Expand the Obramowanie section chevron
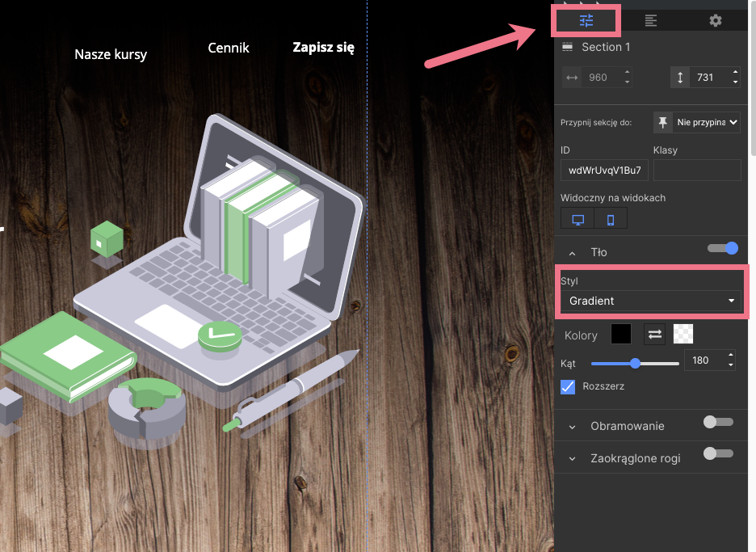The width and height of the screenshot is (756, 552). point(573,427)
